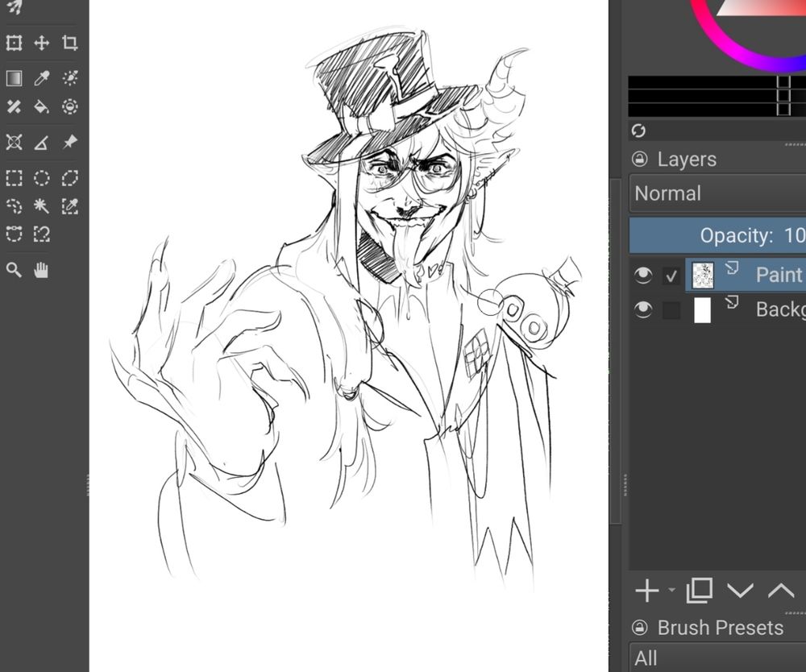Viewport: 806px width, 672px height.
Task: Select the Elliptical Selection tool
Action: coord(42,178)
